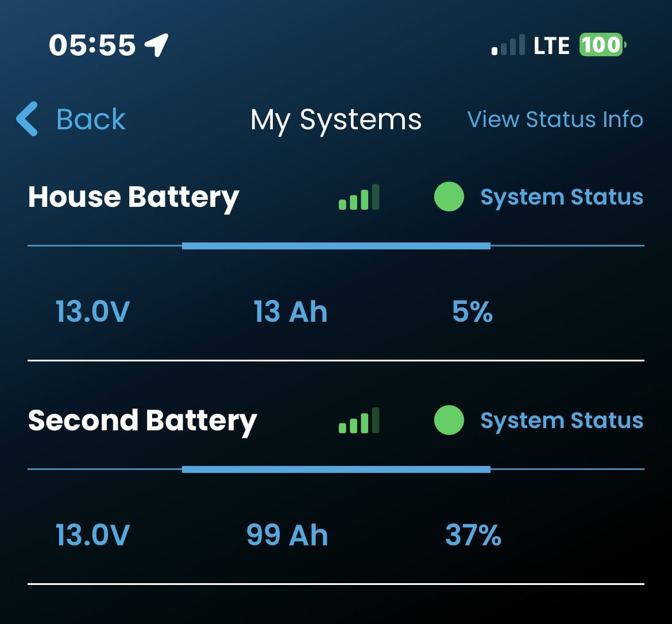Tap location arrow icon in status bar
Screen dimensions: 672x624
pos(156,45)
